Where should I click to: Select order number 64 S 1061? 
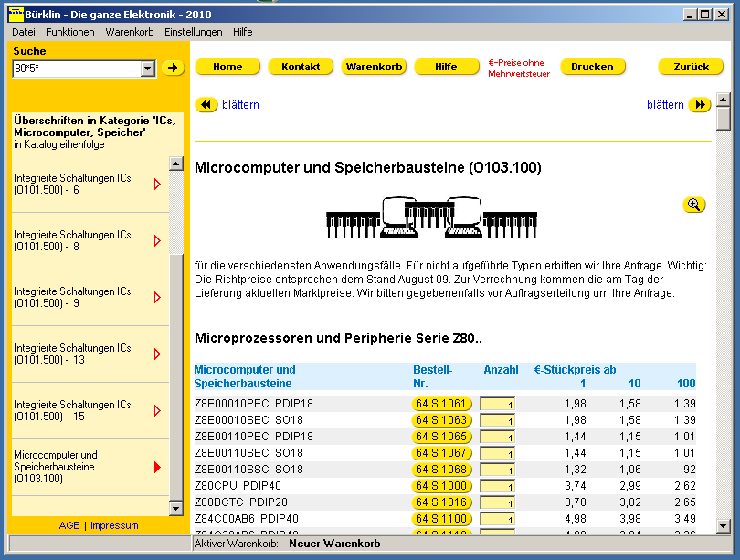[x=441, y=404]
